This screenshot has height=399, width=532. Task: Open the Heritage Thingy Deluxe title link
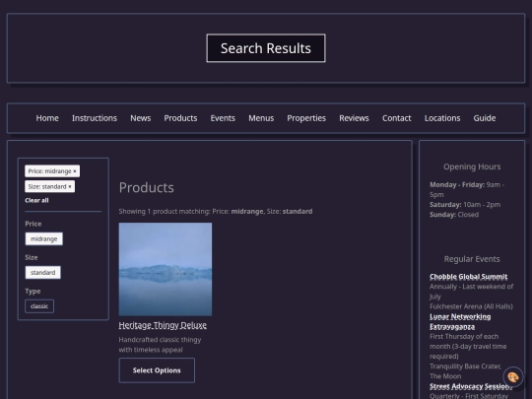click(x=163, y=325)
